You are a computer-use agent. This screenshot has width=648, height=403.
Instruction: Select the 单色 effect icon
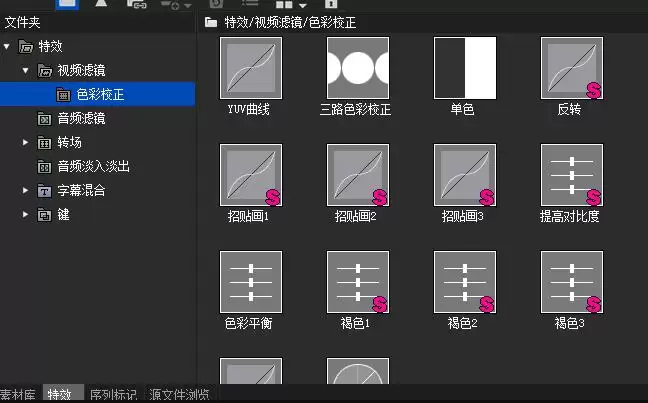pyautogui.click(x=465, y=68)
